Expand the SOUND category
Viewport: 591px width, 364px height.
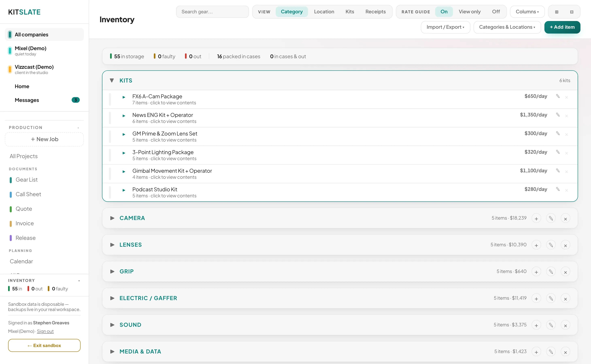(112, 325)
